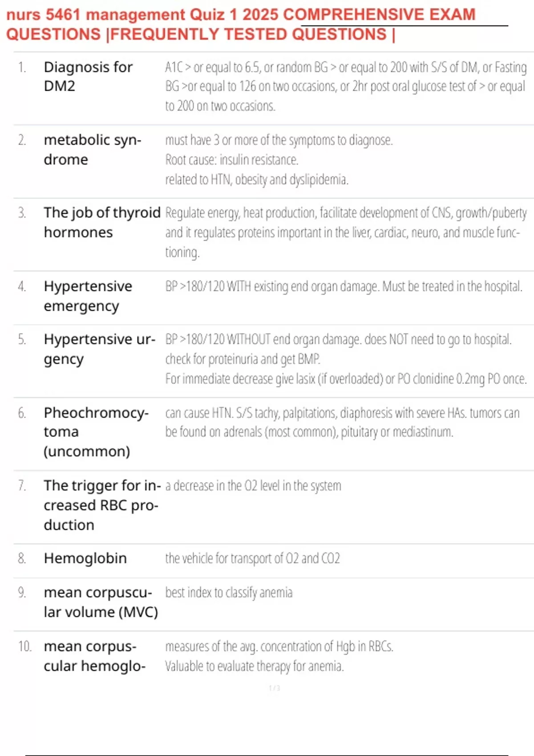The height and width of the screenshot is (756, 534).
Task: Select the 'BP >180/120 WITH existing' definition
Action: click(344, 286)
